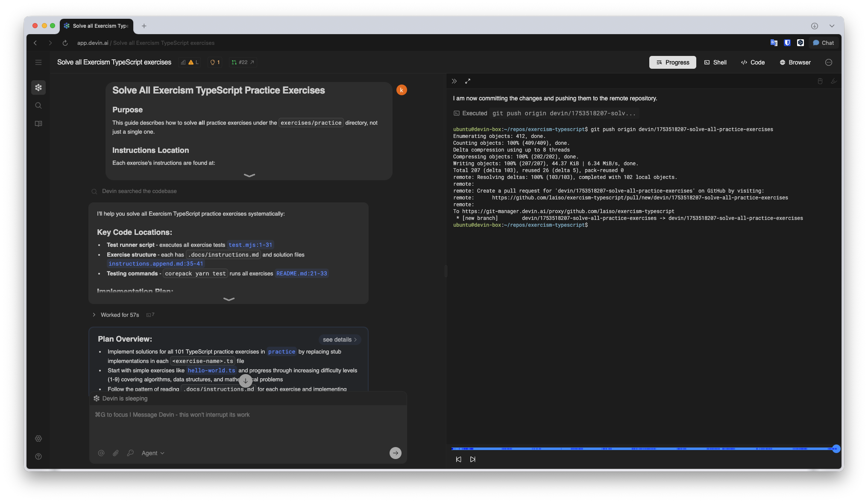
Task: Open search in the left sidebar
Action: click(x=38, y=105)
